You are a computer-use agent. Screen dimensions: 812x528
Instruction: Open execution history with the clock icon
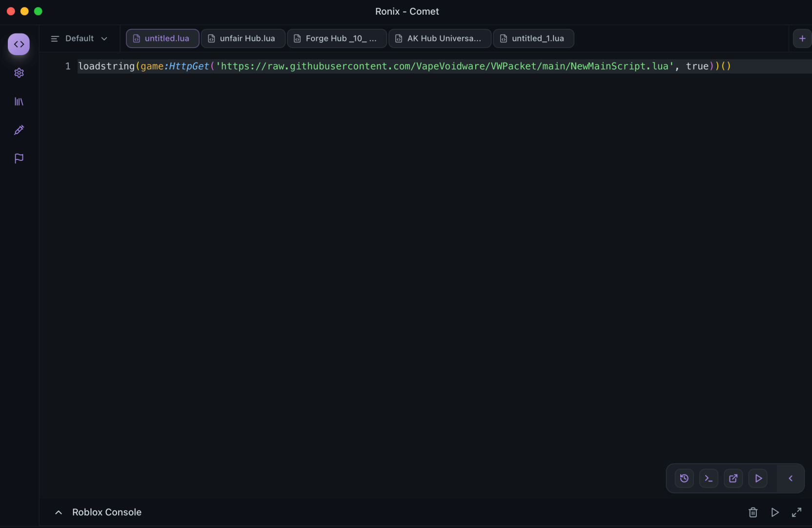point(684,478)
